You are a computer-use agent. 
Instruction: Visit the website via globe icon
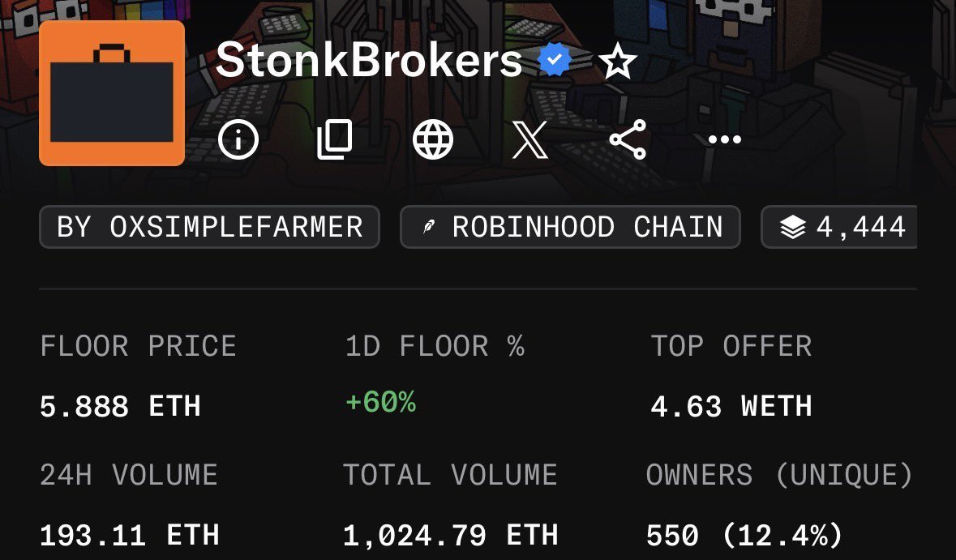(x=433, y=139)
